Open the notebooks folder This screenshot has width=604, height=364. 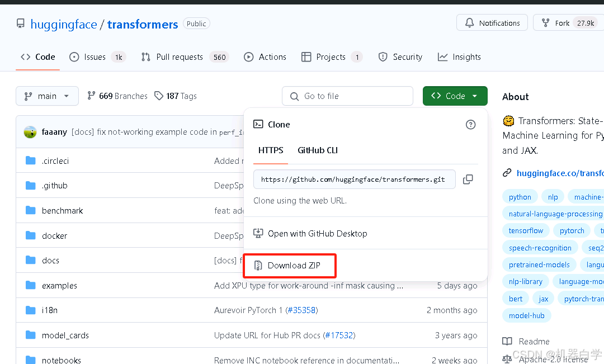pyautogui.click(x=62, y=360)
